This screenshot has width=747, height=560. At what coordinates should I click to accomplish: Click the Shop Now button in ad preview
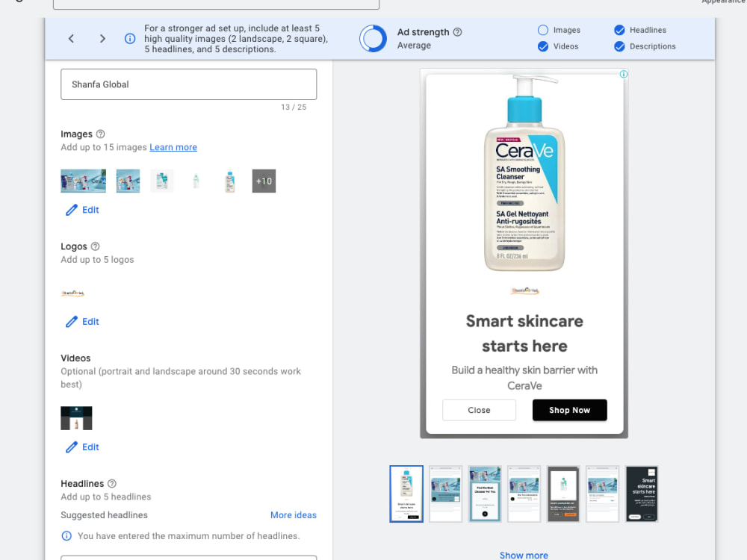570,410
